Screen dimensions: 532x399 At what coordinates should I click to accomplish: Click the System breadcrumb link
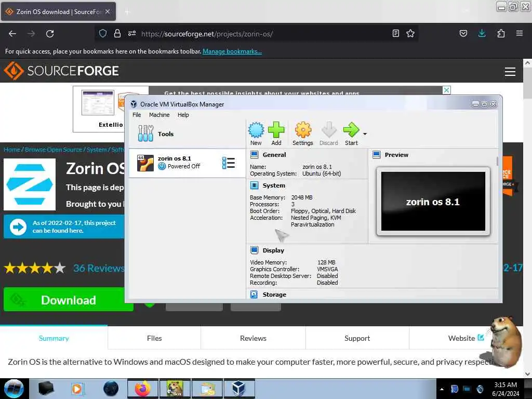(96, 150)
